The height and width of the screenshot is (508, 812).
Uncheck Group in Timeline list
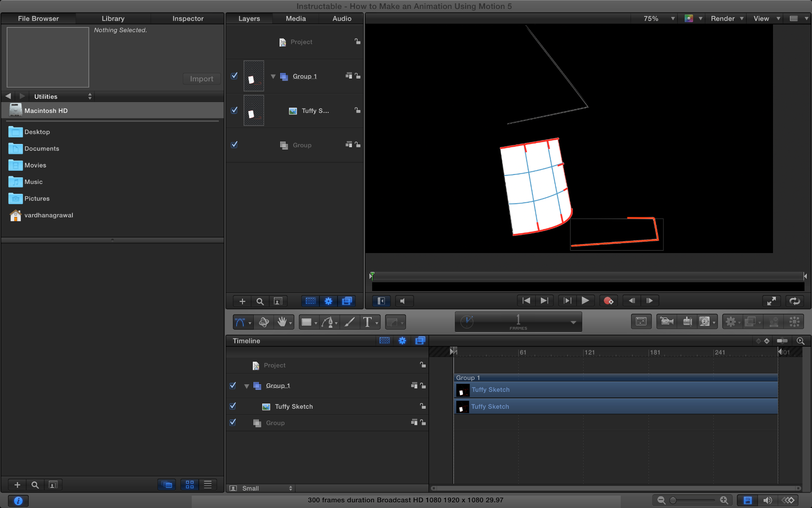233,422
